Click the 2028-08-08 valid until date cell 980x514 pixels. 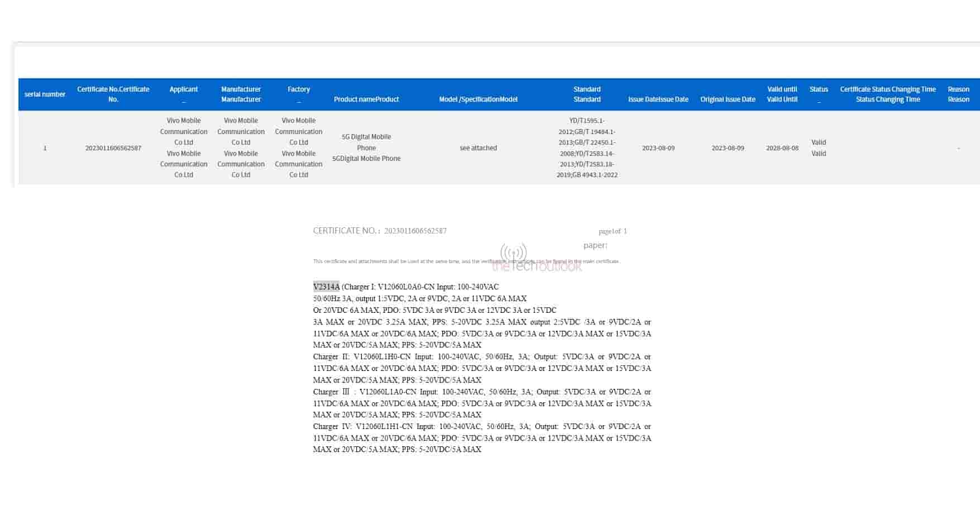click(782, 148)
